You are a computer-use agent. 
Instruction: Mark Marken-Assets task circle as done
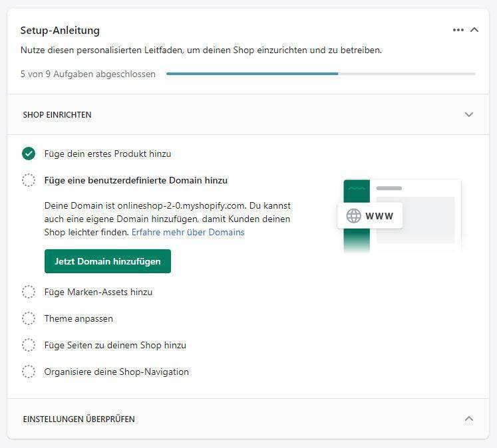[29, 292]
